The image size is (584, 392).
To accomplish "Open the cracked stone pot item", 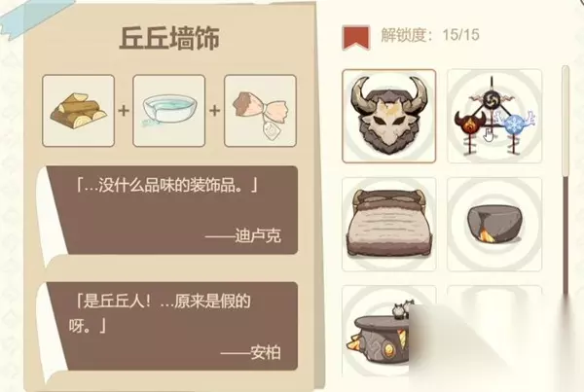I will point(494,224).
